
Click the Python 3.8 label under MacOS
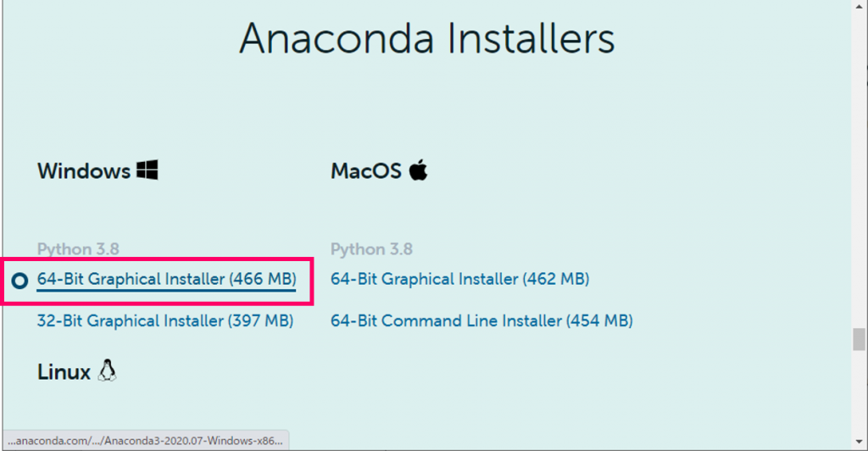(371, 249)
